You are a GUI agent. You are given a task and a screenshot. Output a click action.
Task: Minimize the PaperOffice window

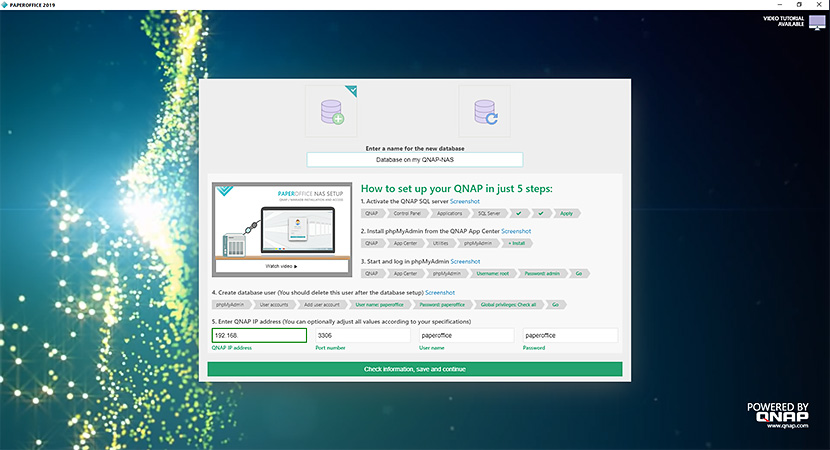(780, 5)
